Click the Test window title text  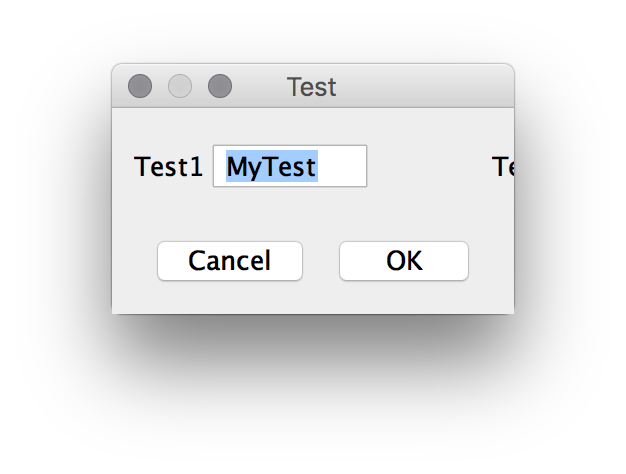[311, 87]
